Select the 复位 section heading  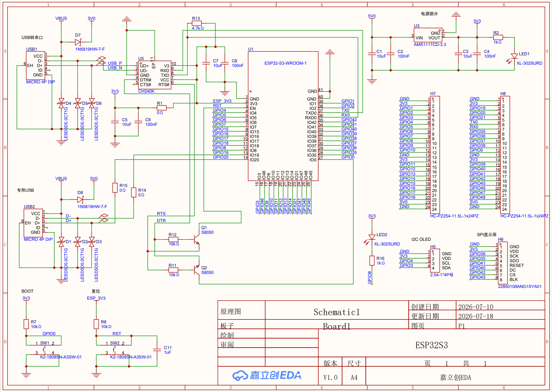(x=96, y=291)
